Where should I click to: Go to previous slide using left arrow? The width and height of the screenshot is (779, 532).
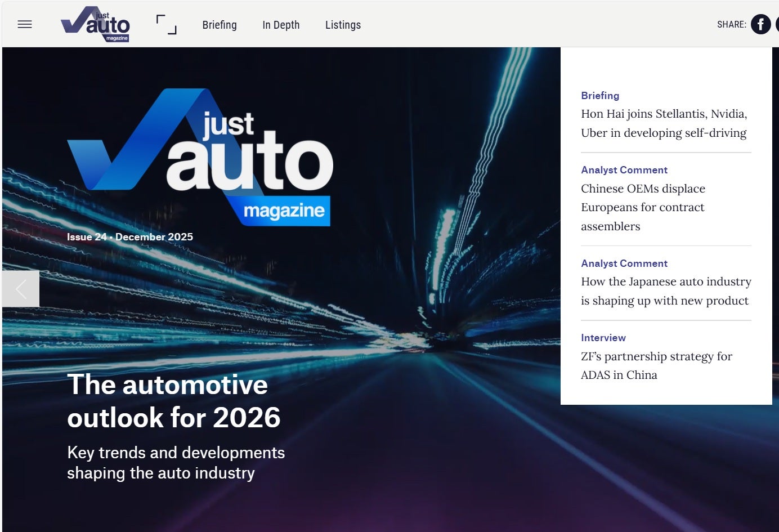tap(21, 289)
